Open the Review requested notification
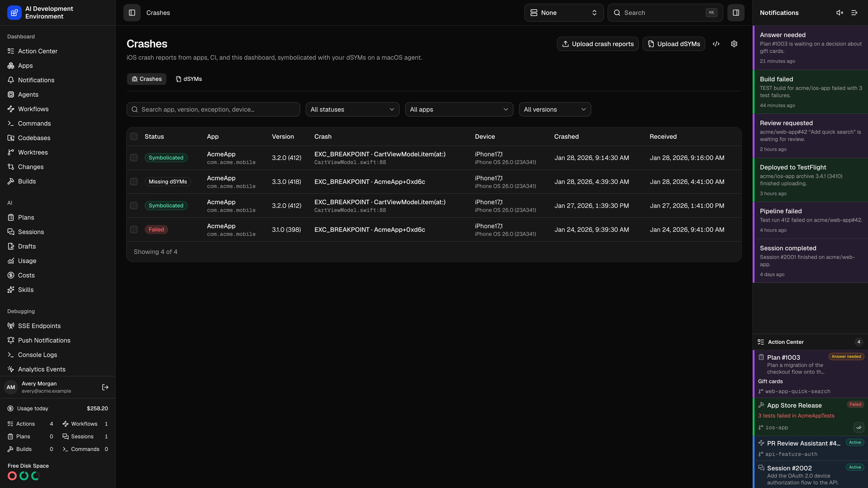This screenshot has width=868, height=488. pyautogui.click(x=810, y=136)
